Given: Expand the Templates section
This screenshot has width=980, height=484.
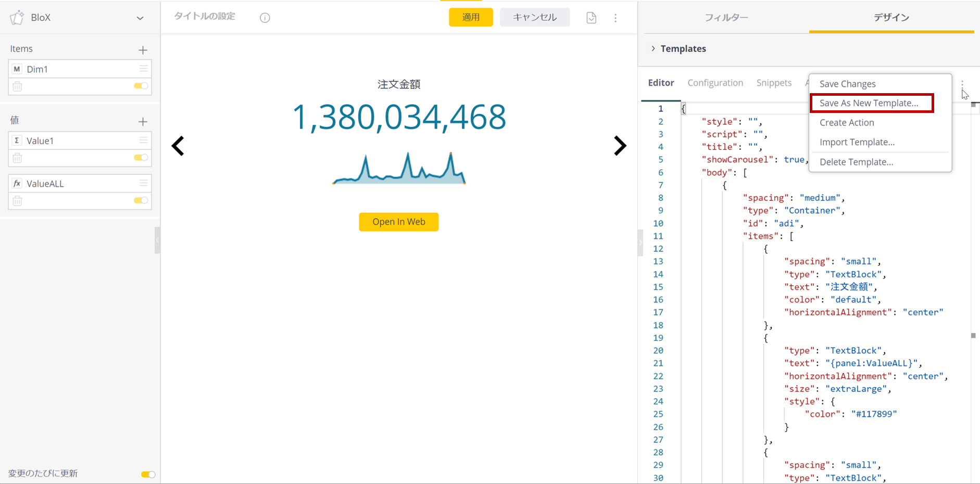Looking at the screenshot, I should pyautogui.click(x=654, y=48).
